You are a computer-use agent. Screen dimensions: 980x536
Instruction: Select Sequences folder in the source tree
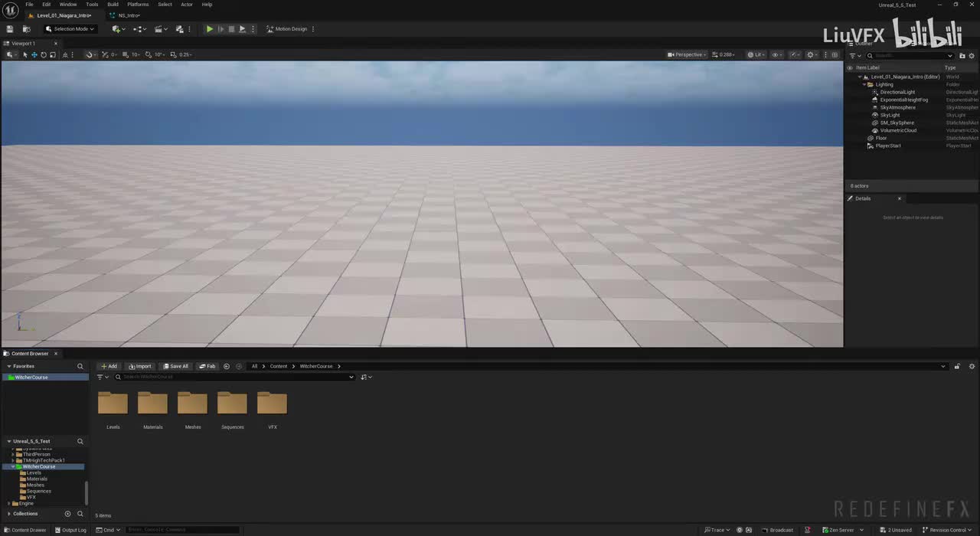[x=38, y=491]
